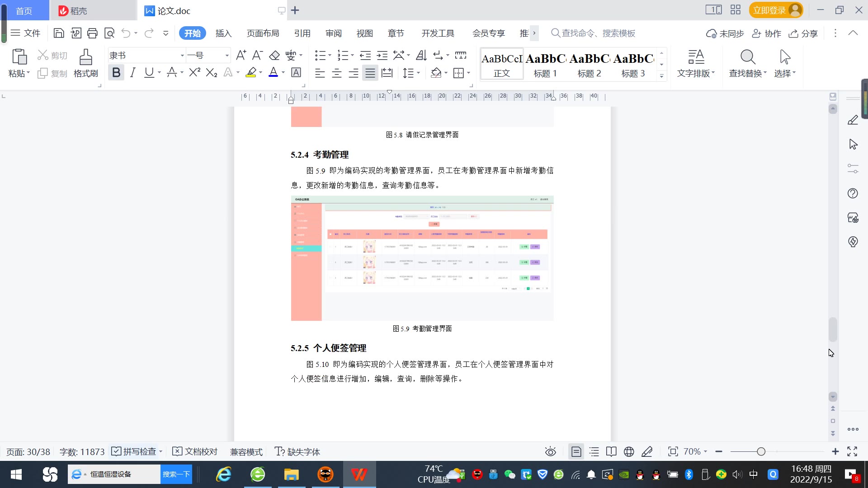Image resolution: width=868 pixels, height=488 pixels.
Task: Expand highlight color options arrow
Action: (x=260, y=73)
